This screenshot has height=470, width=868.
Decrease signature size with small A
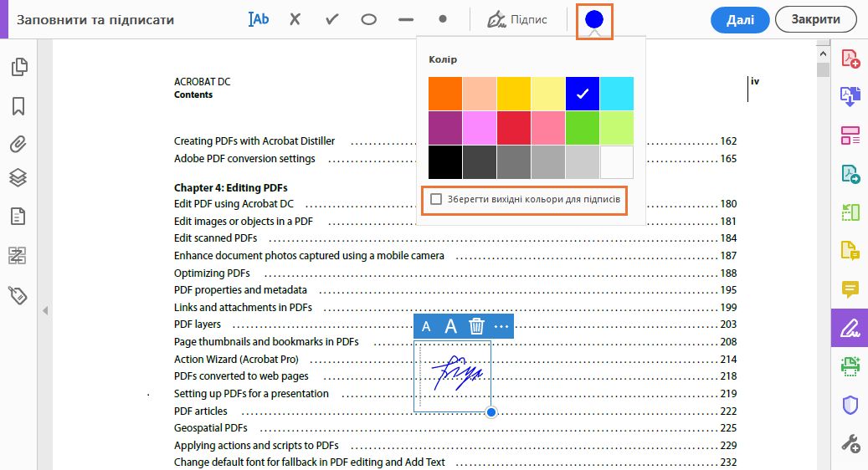coord(426,327)
